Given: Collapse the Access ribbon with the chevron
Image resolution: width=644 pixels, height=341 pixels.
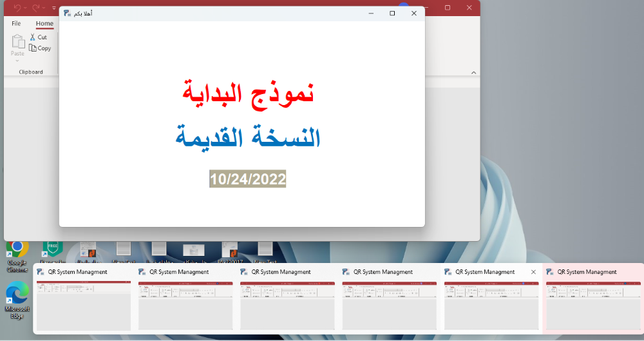Looking at the screenshot, I should click(x=473, y=72).
